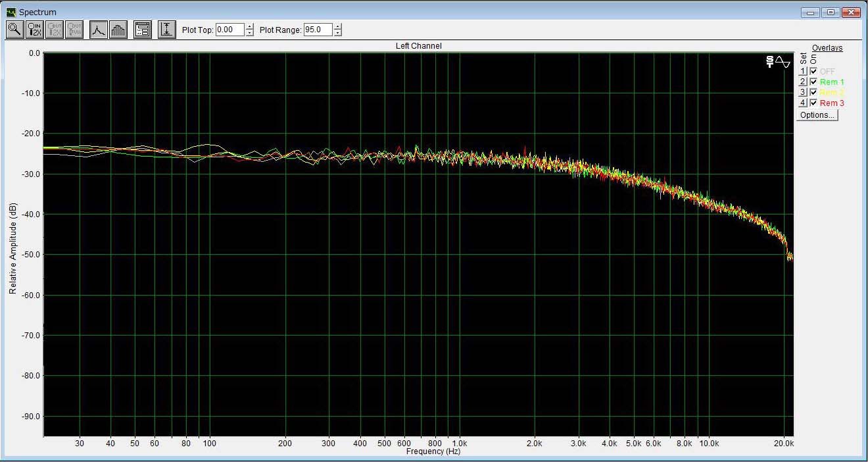Click the Left Channel plot title
This screenshot has height=462, width=868.
[418, 46]
